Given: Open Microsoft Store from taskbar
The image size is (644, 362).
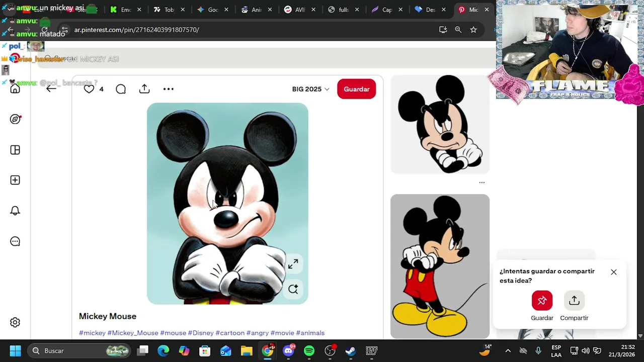Looking at the screenshot, I should tap(205, 350).
